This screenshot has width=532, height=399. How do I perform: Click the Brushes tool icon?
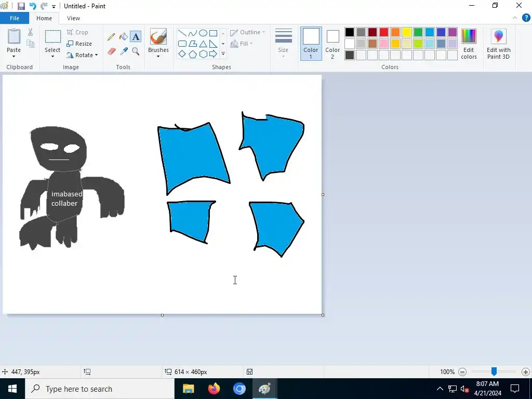pos(158,37)
